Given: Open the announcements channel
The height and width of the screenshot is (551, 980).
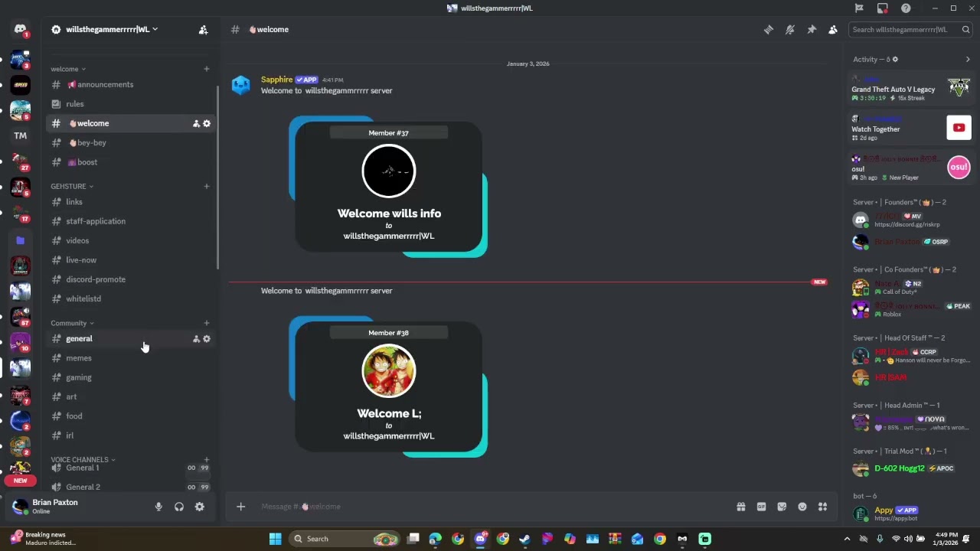Looking at the screenshot, I should [x=131, y=84].
